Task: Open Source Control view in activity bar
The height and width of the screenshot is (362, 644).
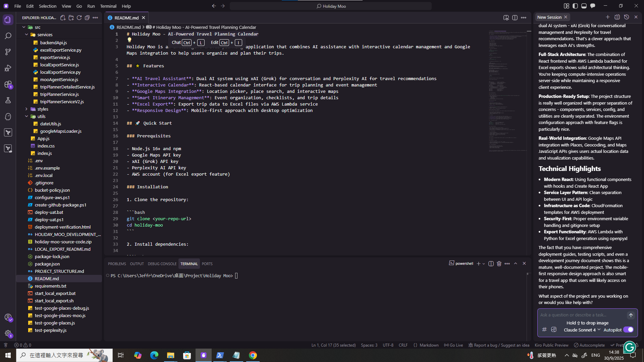Action: point(8,52)
